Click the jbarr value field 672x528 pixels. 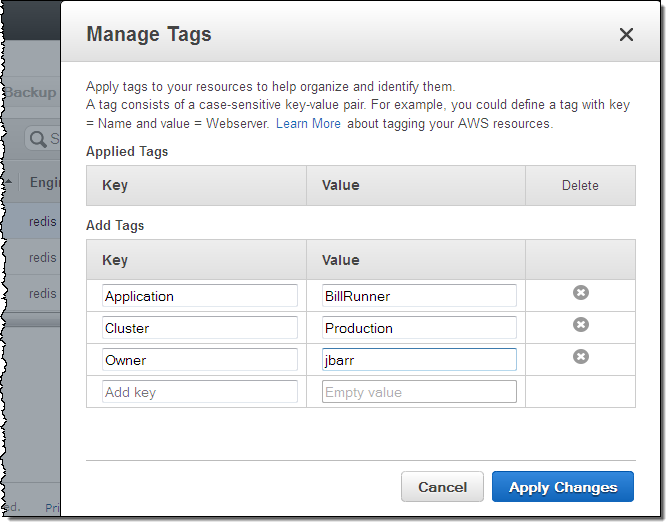(419, 360)
